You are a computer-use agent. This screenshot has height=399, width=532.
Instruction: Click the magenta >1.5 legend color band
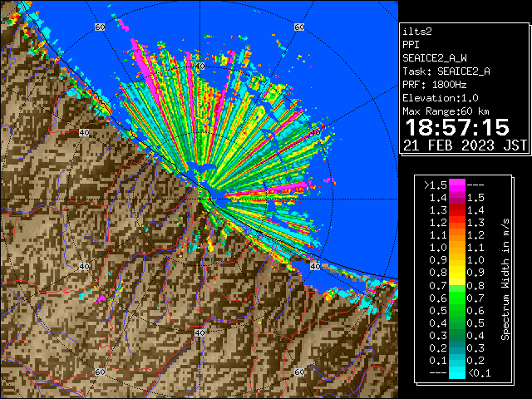[457, 185]
